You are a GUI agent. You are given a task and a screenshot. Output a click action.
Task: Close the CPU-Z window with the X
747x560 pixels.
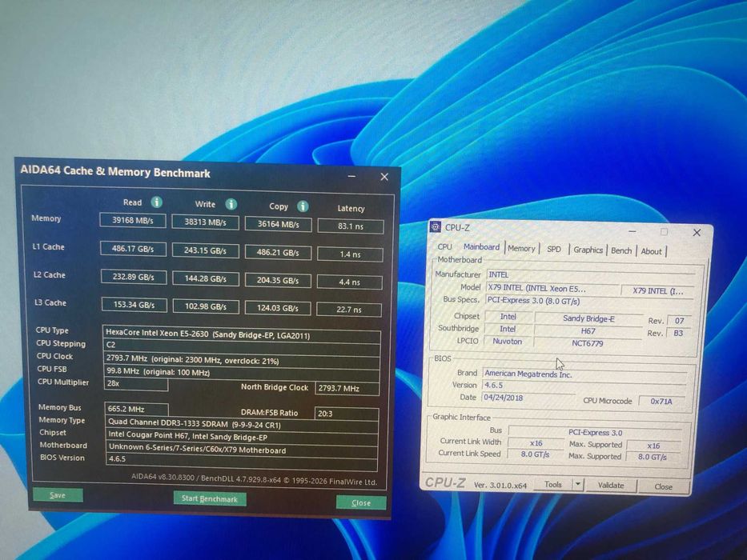tap(697, 232)
